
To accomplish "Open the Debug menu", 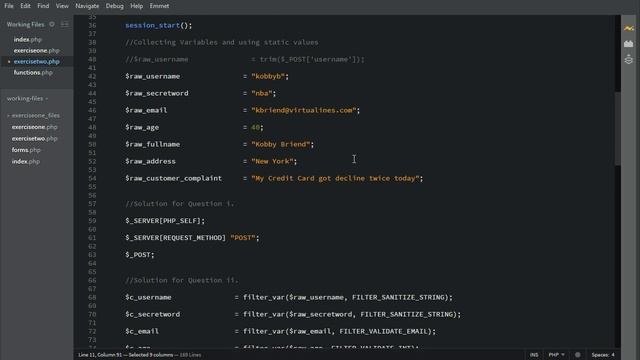I will coord(115,6).
